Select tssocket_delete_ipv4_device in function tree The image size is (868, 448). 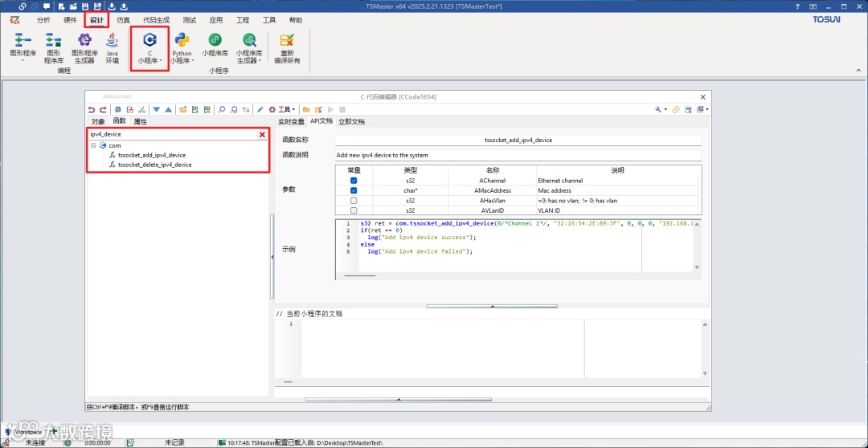click(154, 165)
